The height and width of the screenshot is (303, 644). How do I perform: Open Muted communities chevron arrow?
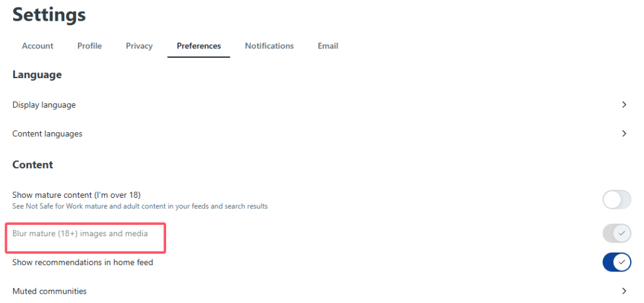pos(625,291)
